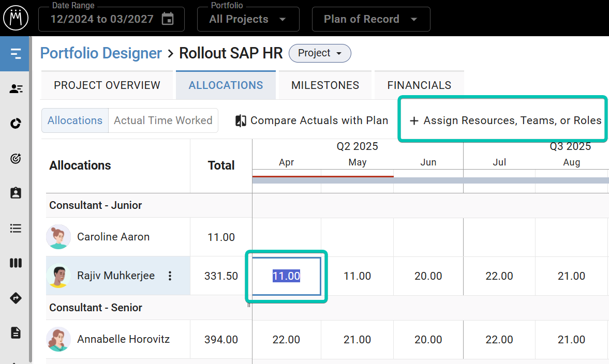The image size is (609, 364).
Task: Click Rajiv's August allocation 21.00
Action: click(x=571, y=276)
